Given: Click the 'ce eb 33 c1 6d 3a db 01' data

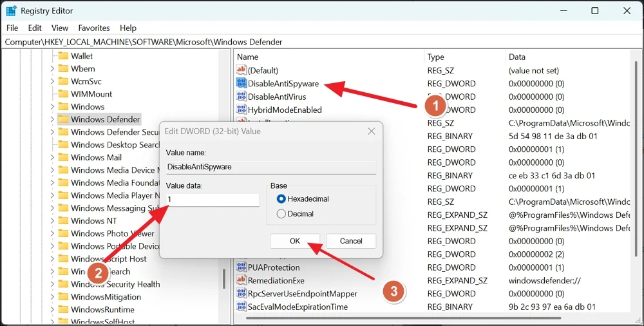Looking at the screenshot, I should [x=552, y=175].
